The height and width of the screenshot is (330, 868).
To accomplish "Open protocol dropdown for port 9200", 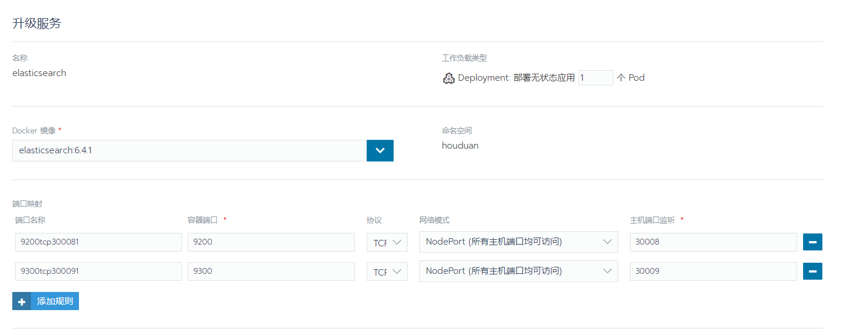I will point(387,242).
